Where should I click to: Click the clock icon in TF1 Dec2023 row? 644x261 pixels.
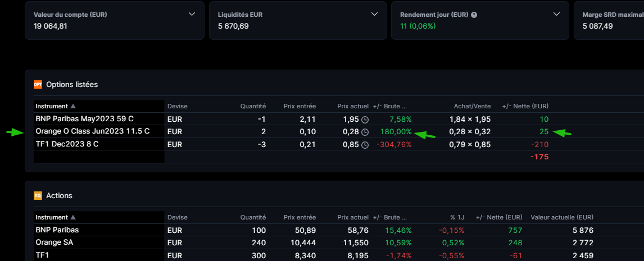[x=365, y=144]
